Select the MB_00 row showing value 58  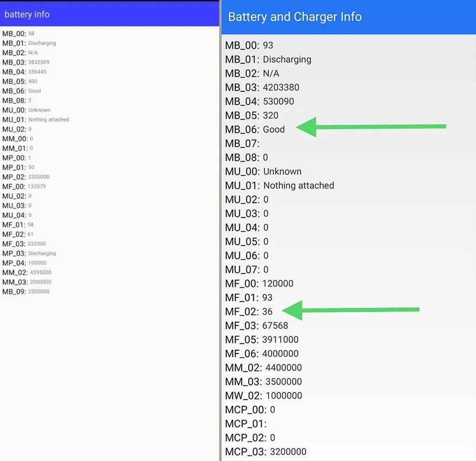18,33
